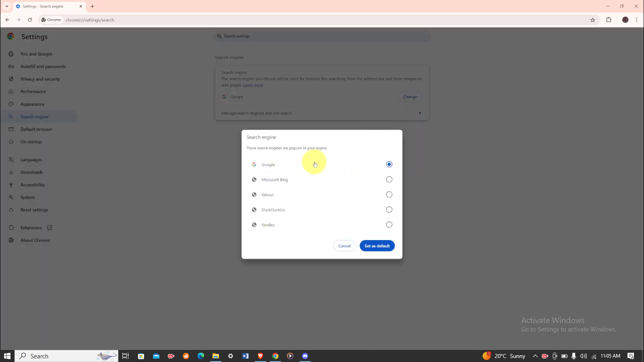Open Windows Settings gear on taskbar
The width and height of the screenshot is (644, 362).
[231, 356]
